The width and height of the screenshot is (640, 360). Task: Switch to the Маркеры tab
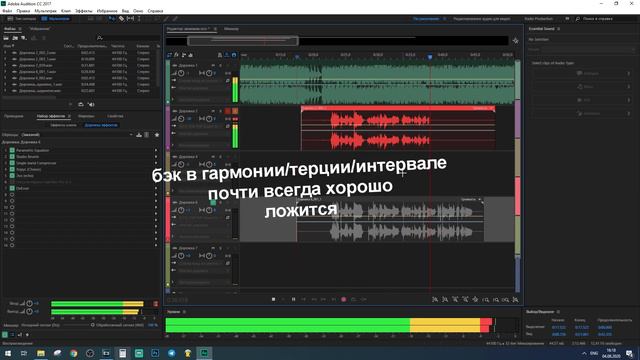click(x=86, y=116)
